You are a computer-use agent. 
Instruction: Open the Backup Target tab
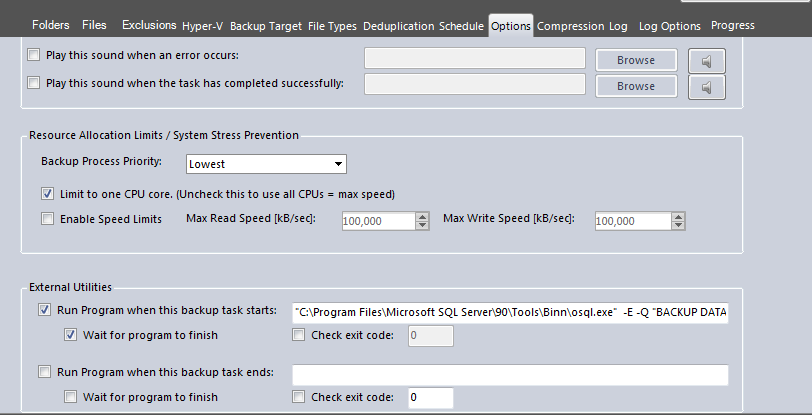coord(266,26)
